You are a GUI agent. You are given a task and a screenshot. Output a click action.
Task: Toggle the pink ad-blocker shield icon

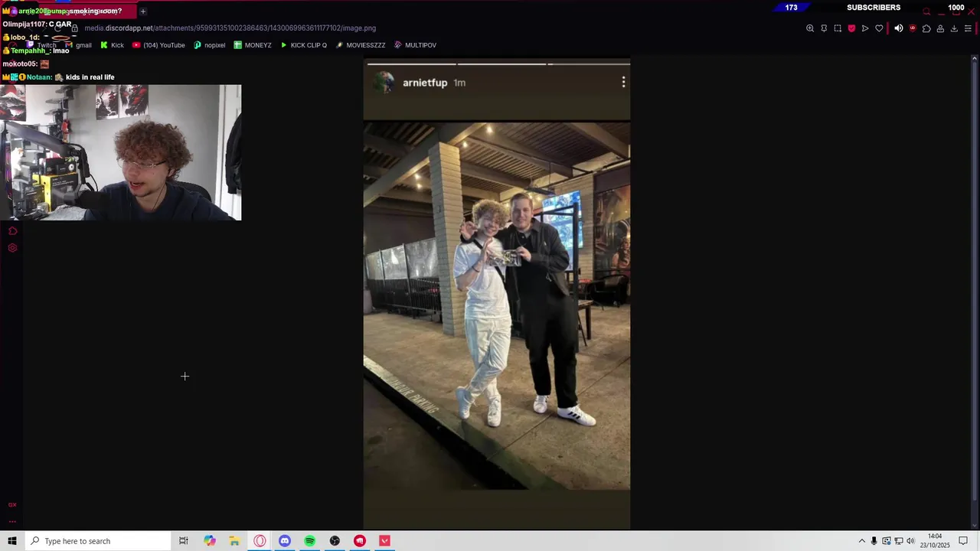point(851,28)
